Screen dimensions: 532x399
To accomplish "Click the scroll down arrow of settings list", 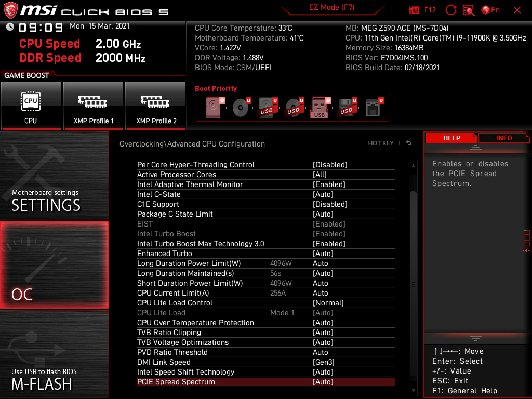I will 413,391.
